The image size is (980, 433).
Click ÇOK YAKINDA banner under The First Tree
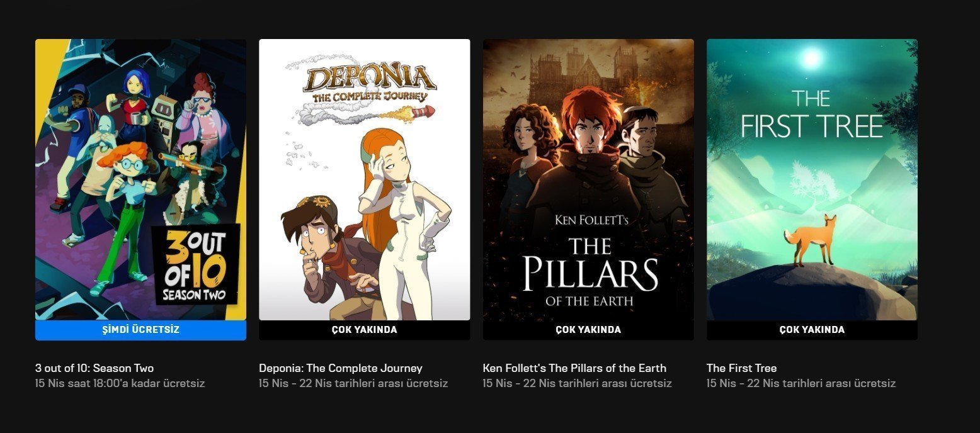[x=812, y=330]
